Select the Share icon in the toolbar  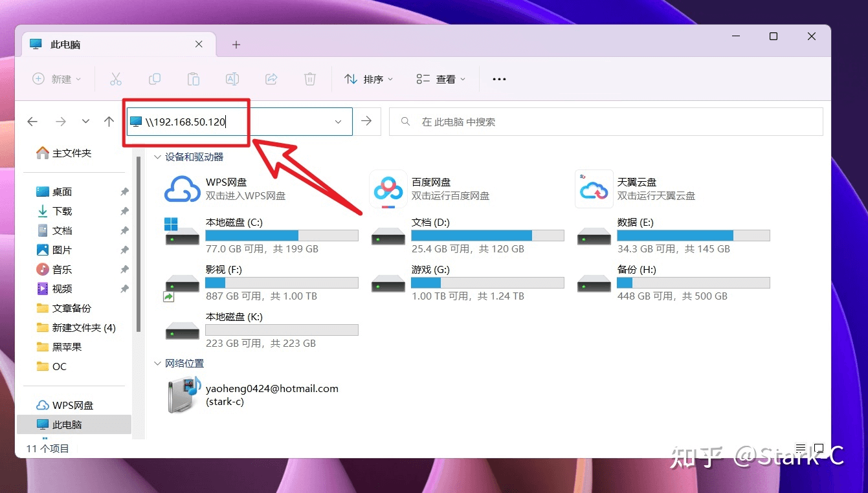271,78
